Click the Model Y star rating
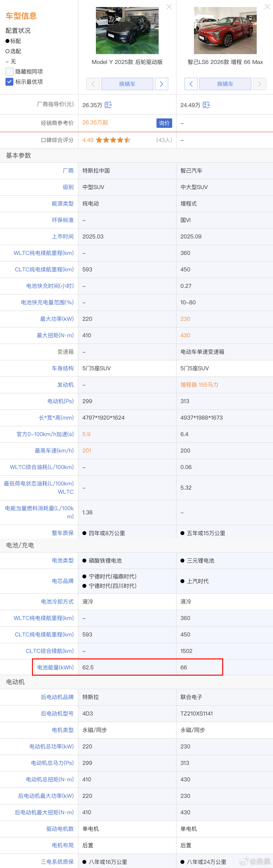The width and height of the screenshot is (273, 868). (x=113, y=140)
